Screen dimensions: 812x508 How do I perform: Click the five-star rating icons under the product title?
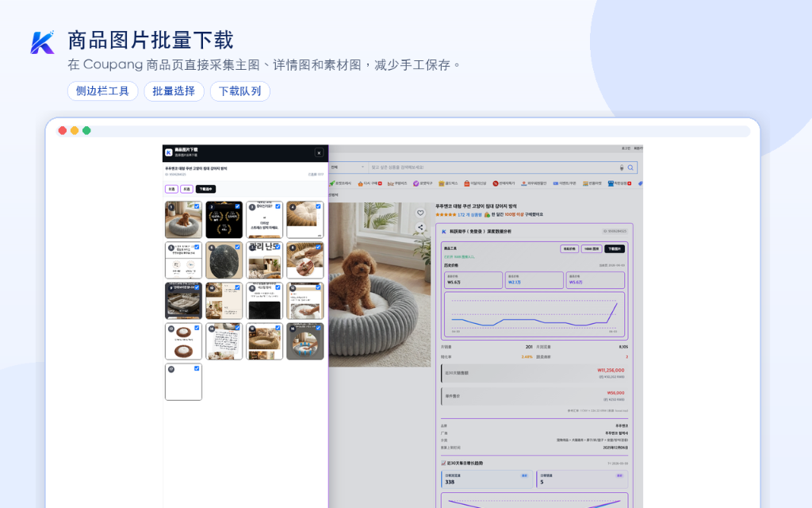pyautogui.click(x=446, y=214)
